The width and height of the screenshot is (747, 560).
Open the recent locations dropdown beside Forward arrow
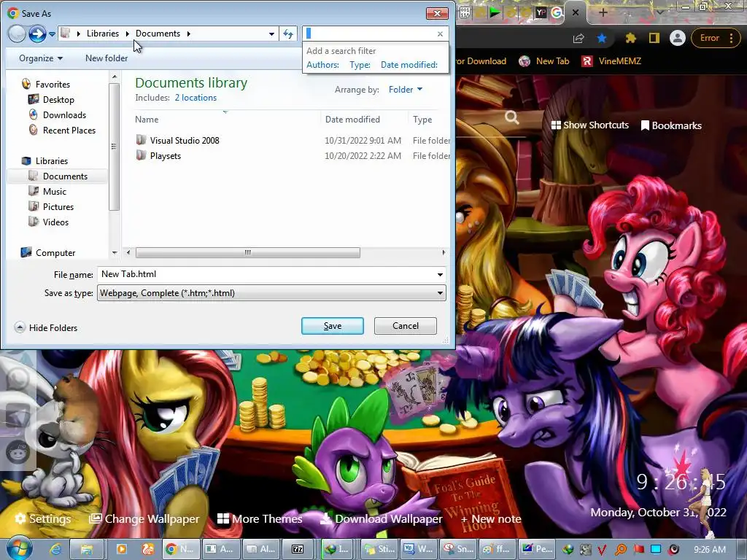[52, 34]
